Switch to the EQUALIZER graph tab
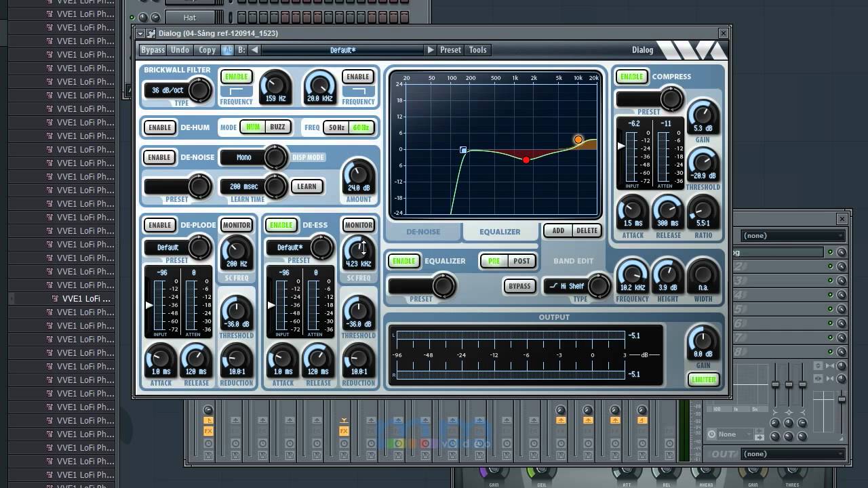 click(x=500, y=232)
